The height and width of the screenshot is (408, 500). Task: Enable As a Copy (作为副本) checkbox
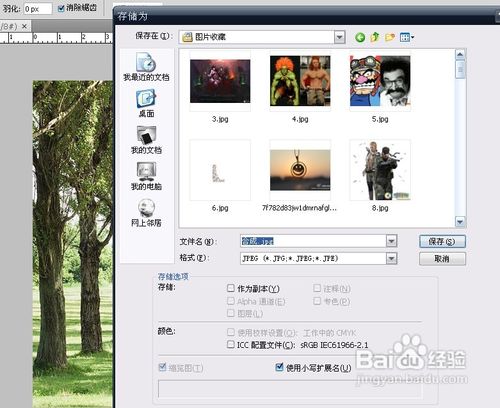231,288
